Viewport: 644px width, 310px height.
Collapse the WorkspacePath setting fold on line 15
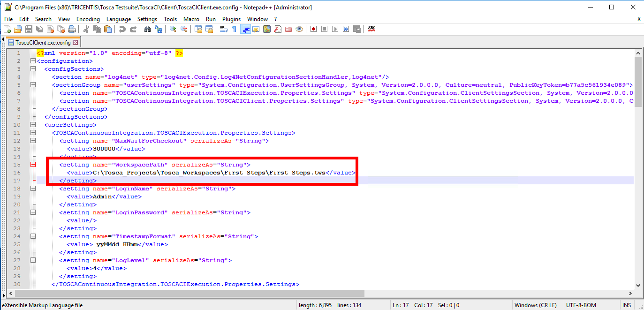pyautogui.click(x=33, y=165)
